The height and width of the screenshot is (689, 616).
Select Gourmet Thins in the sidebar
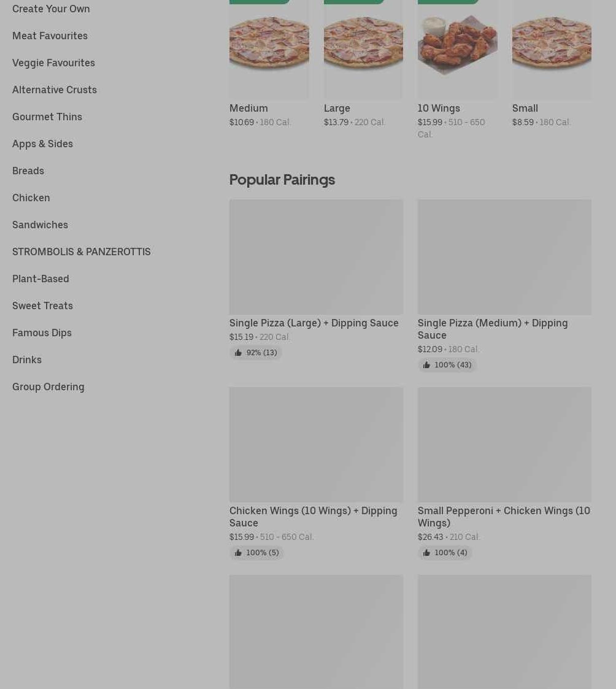[x=47, y=117]
